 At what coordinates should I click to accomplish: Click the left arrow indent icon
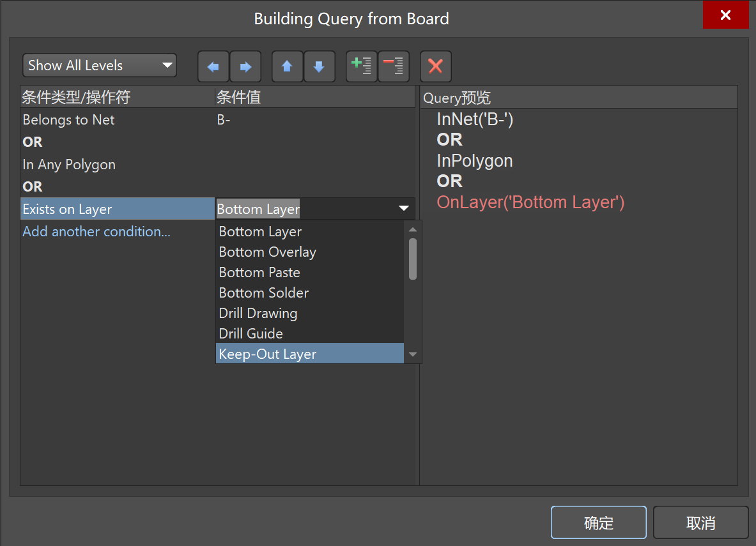pos(213,66)
